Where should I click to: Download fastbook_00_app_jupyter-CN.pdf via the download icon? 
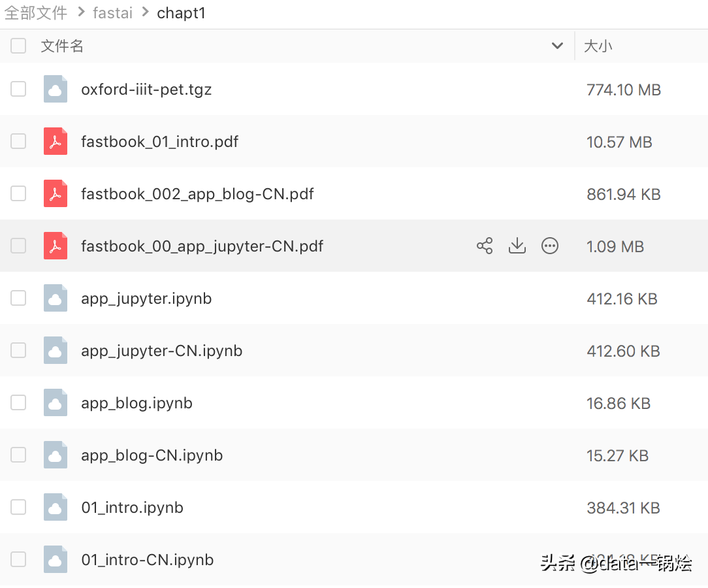coord(517,246)
